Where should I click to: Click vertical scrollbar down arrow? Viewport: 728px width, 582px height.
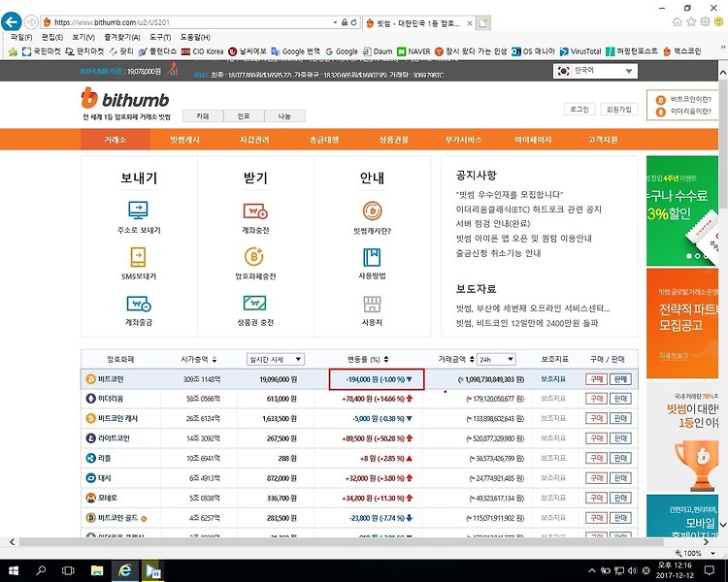coord(723,525)
